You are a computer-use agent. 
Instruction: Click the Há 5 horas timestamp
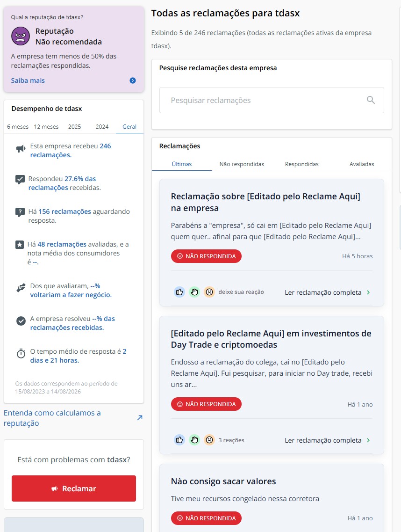click(357, 256)
